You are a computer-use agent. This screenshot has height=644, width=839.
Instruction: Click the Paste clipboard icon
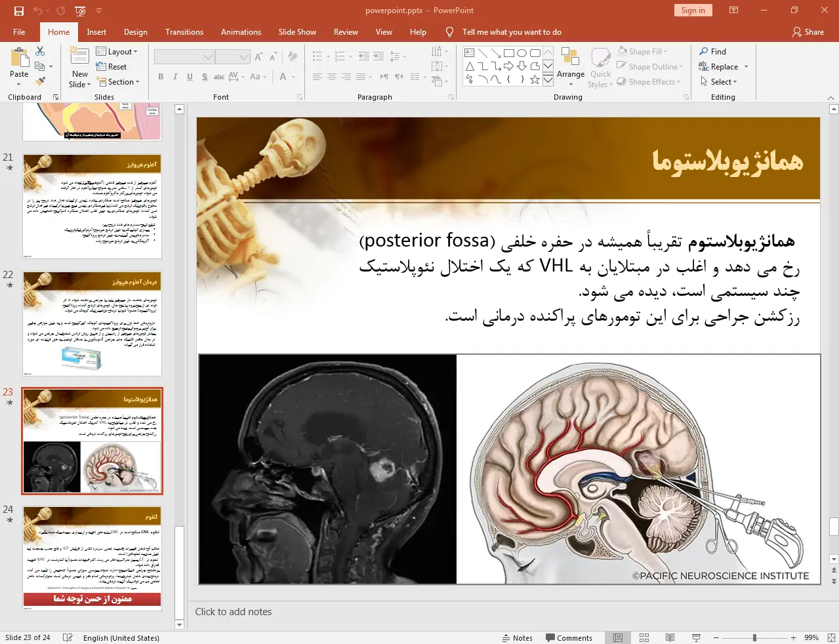click(x=19, y=58)
